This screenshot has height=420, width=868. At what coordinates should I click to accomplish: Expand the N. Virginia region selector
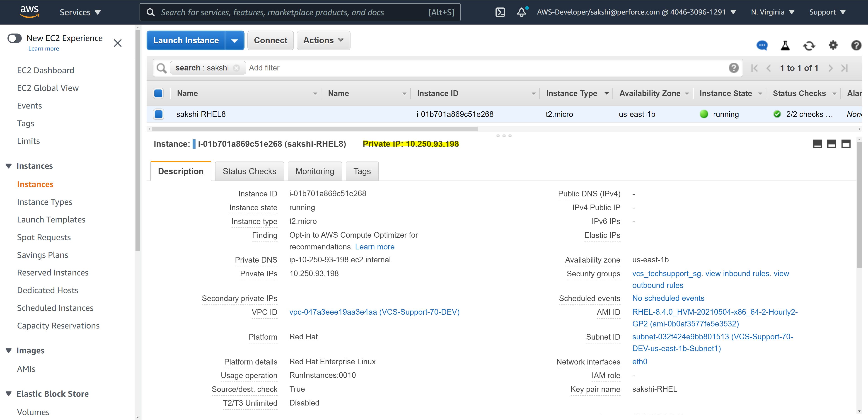(773, 12)
